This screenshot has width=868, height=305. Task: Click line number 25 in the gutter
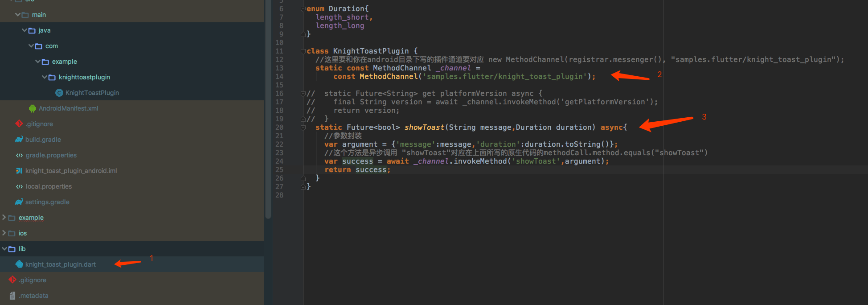click(279, 170)
